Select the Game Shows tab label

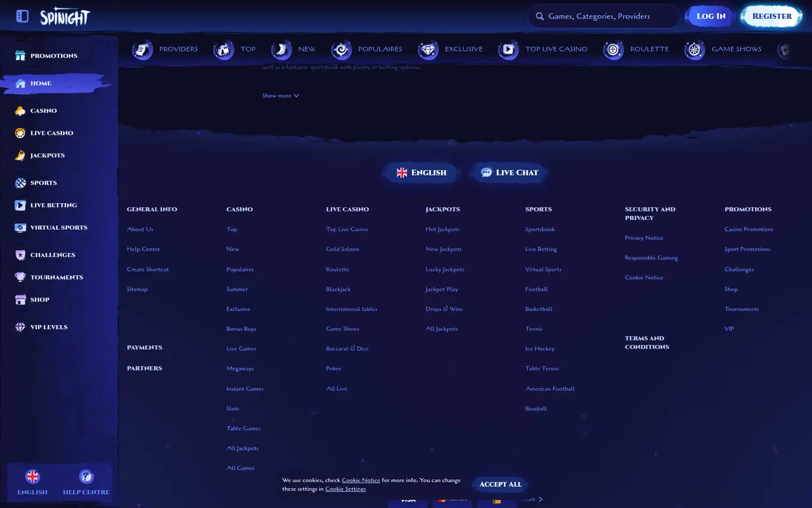click(736, 49)
